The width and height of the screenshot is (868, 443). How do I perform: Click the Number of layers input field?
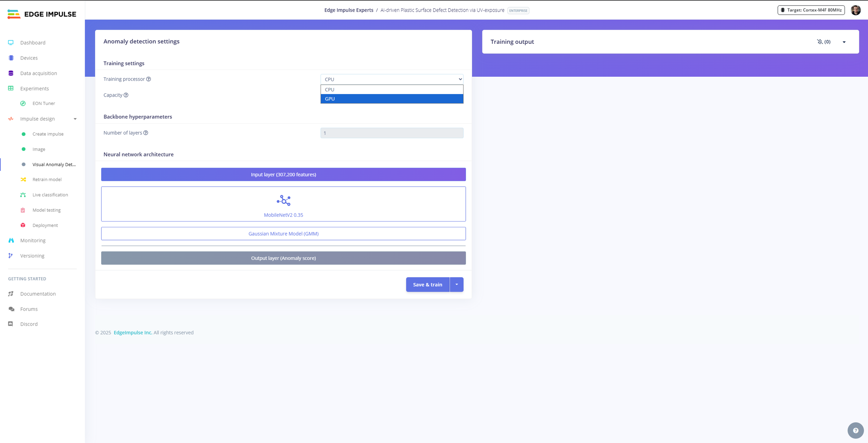pyautogui.click(x=392, y=133)
